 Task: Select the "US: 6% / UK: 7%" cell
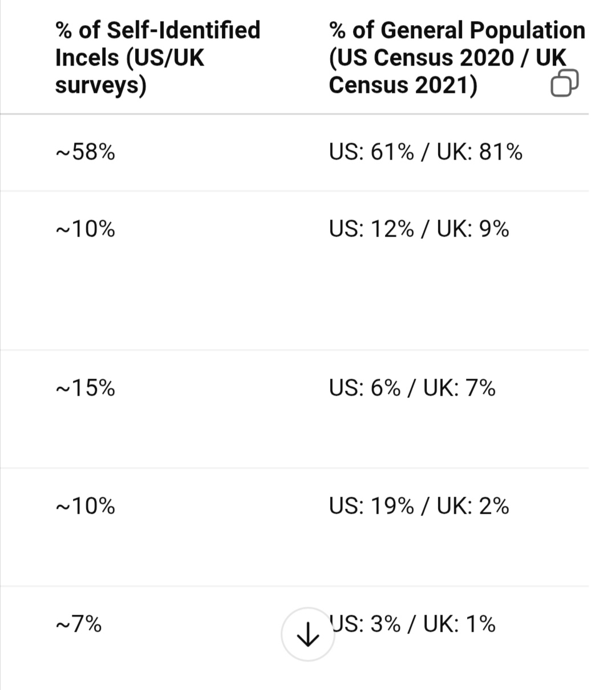click(x=412, y=388)
